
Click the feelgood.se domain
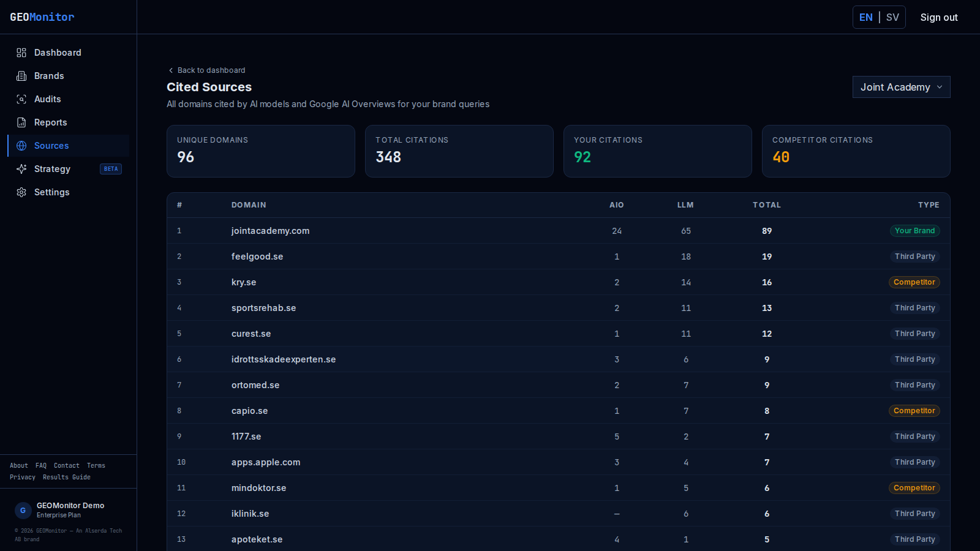coord(257,257)
